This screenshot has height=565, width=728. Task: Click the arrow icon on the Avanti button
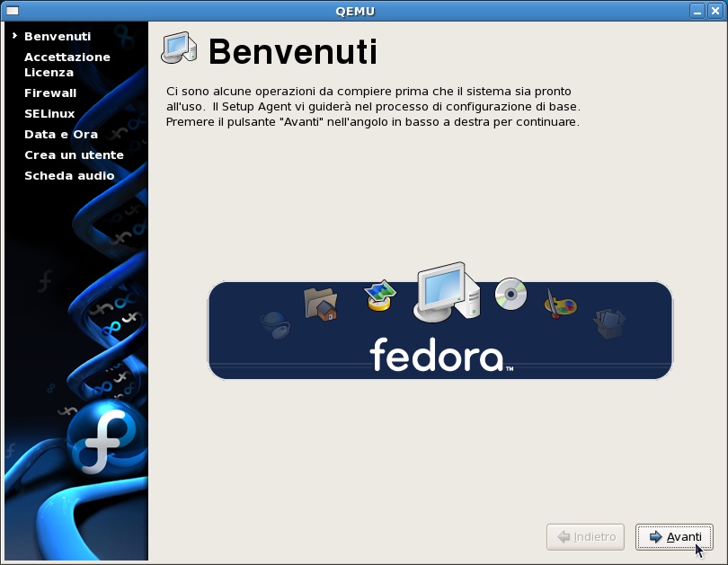pos(655,537)
